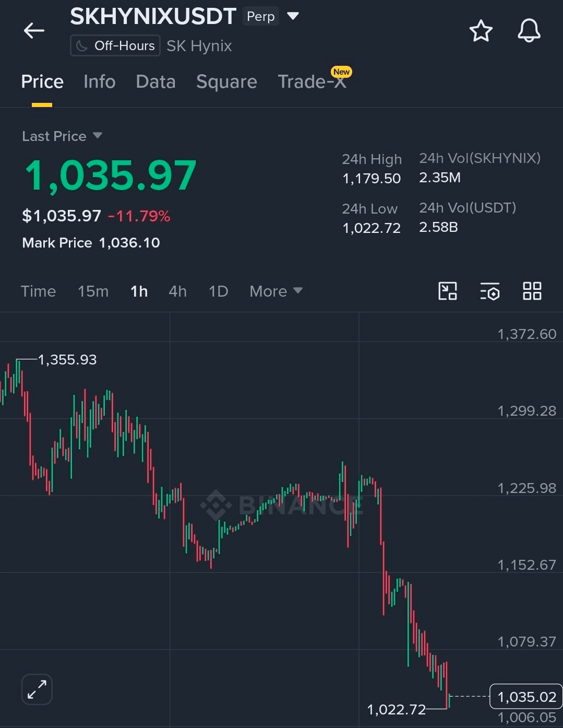Select the 4h chart interval
The width and height of the screenshot is (563, 728).
(x=177, y=291)
